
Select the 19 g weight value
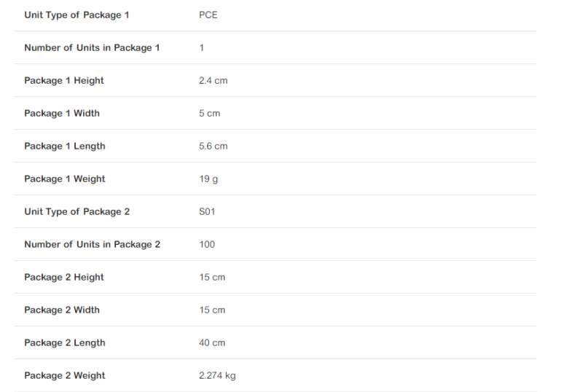click(208, 179)
